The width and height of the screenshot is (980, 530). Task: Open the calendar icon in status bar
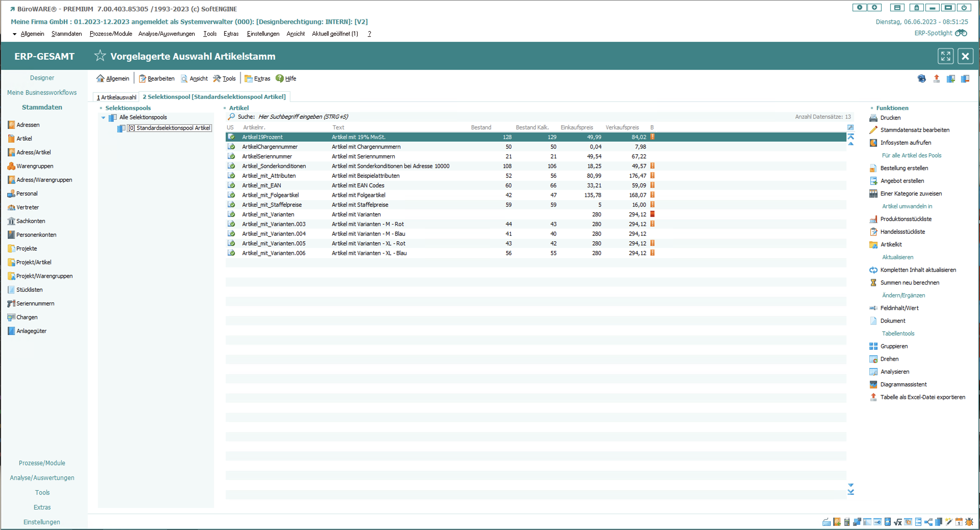point(959,522)
